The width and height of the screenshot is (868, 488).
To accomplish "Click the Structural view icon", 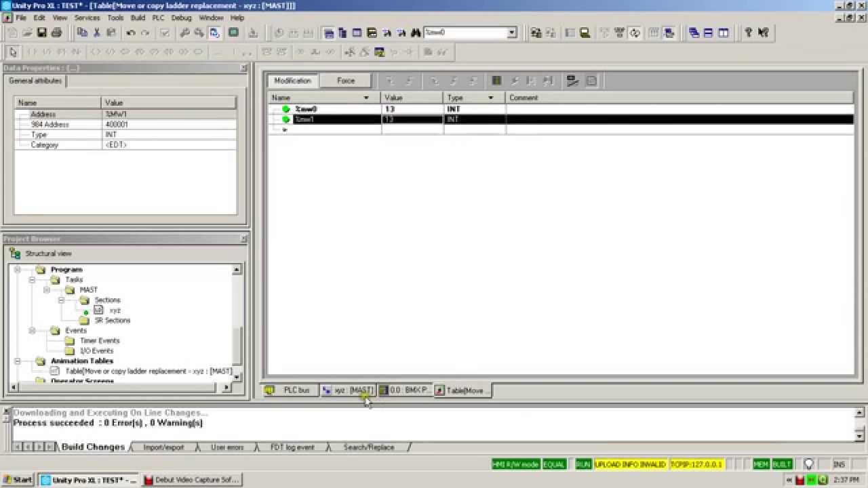I will tap(15, 253).
